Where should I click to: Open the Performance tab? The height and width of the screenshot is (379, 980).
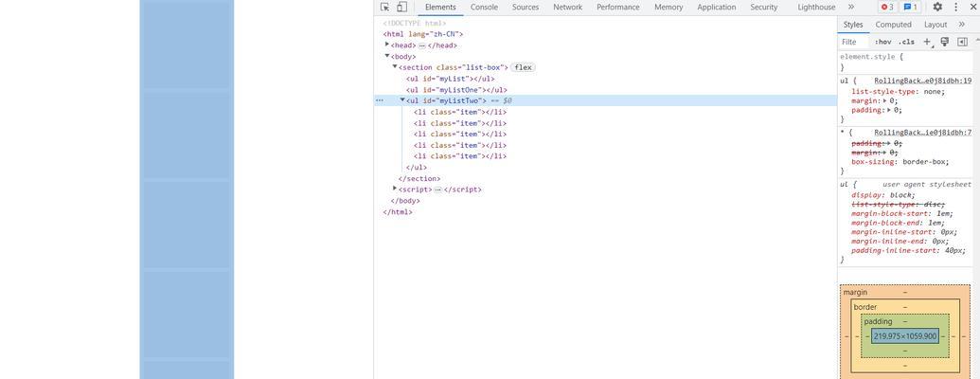pos(618,7)
